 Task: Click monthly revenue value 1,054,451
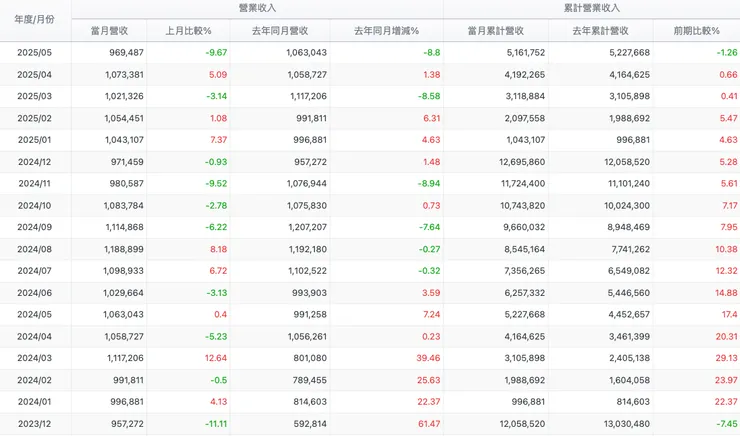click(x=124, y=118)
